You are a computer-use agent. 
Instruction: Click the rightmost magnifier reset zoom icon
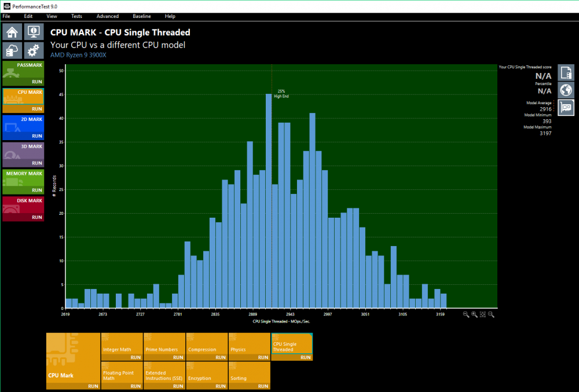click(491, 314)
